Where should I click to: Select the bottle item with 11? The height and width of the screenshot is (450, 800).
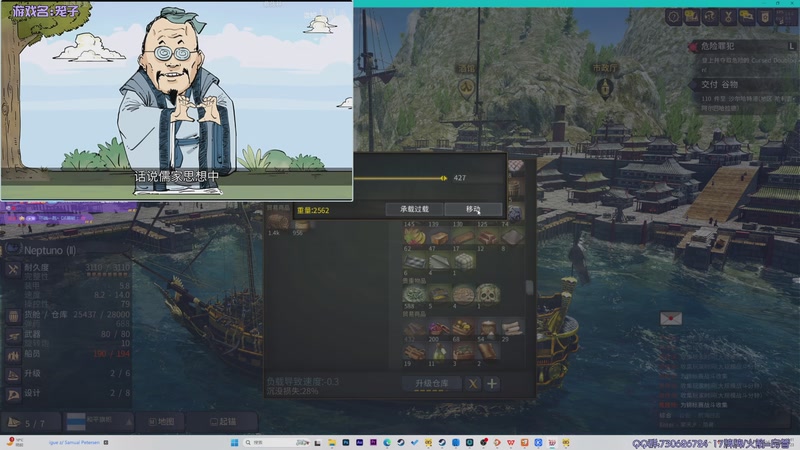pyautogui.click(x=439, y=352)
